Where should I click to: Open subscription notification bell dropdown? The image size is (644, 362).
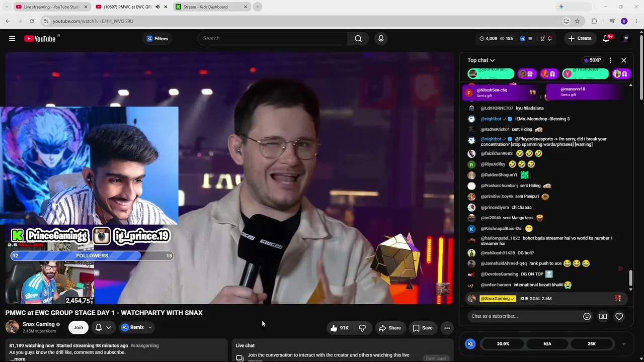point(103,327)
